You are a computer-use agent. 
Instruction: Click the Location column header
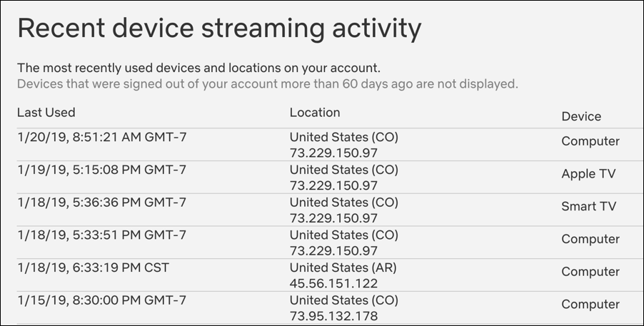tap(315, 113)
